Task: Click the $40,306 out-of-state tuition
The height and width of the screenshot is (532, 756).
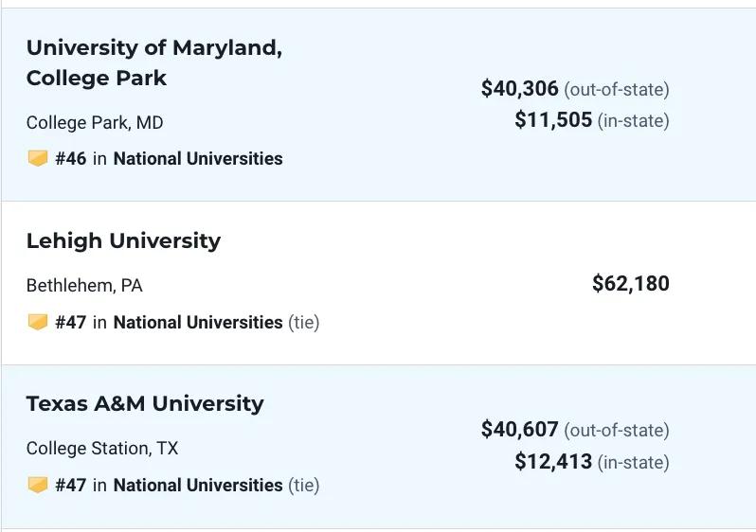Action: (520, 89)
